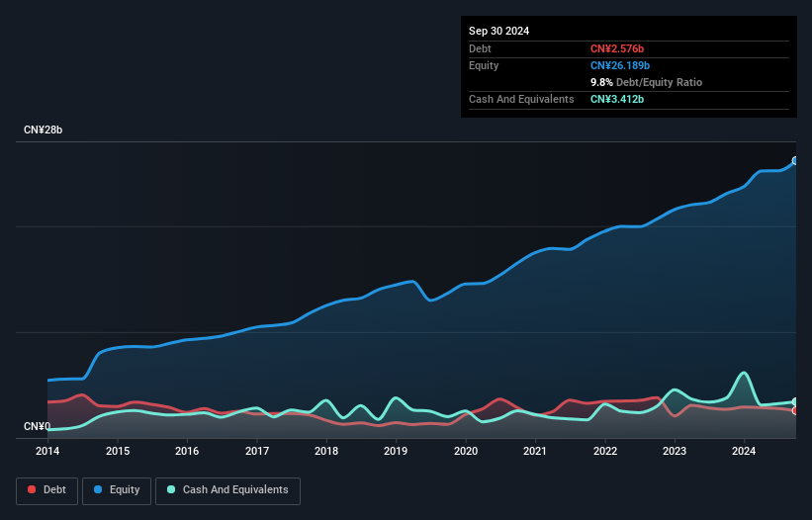812x520 pixels.
Task: Click the 9.8% Debt/Equity Ratio text
Action: click(x=646, y=82)
